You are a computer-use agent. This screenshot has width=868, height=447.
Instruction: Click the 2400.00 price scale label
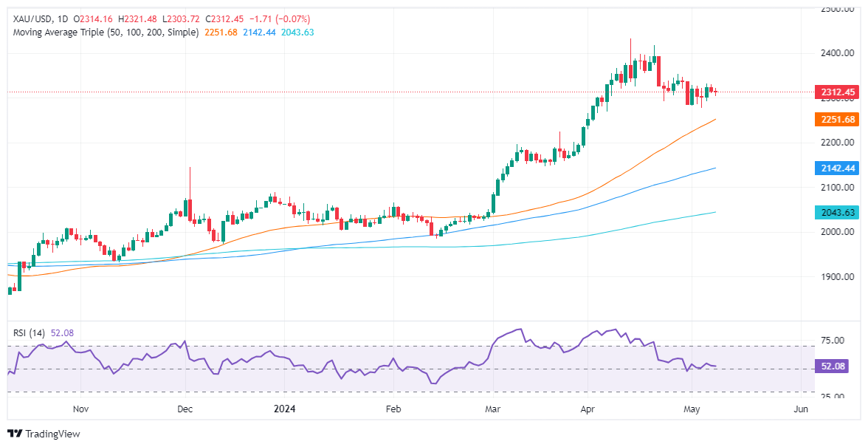click(836, 53)
